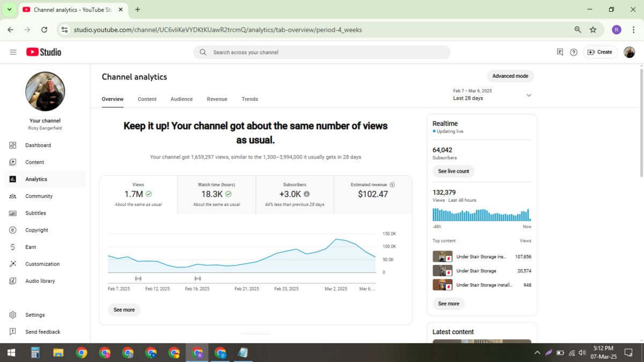Screen dimensions: 644x362
Task: Click the site information icon in address bar
Action: [64, 29]
